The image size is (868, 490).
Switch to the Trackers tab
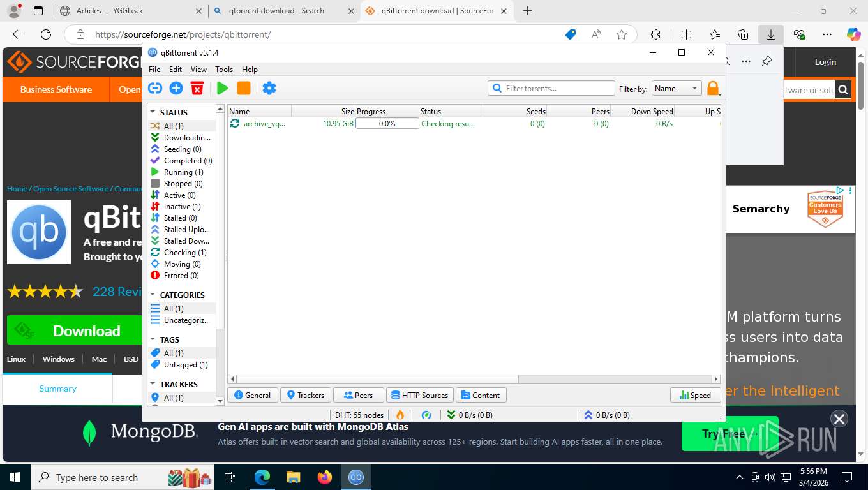click(306, 396)
